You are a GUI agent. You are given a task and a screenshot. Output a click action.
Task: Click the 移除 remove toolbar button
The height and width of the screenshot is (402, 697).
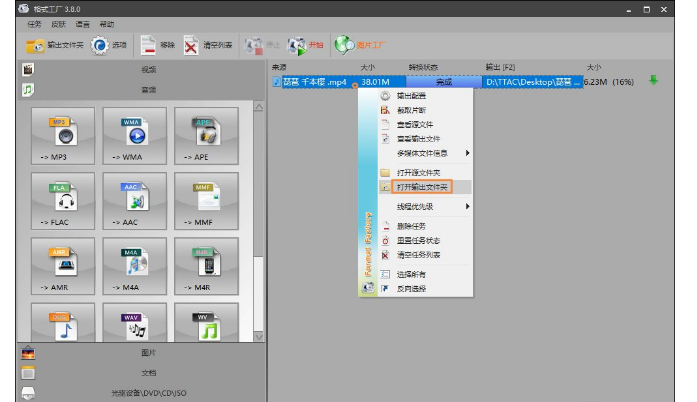pyautogui.click(x=158, y=45)
